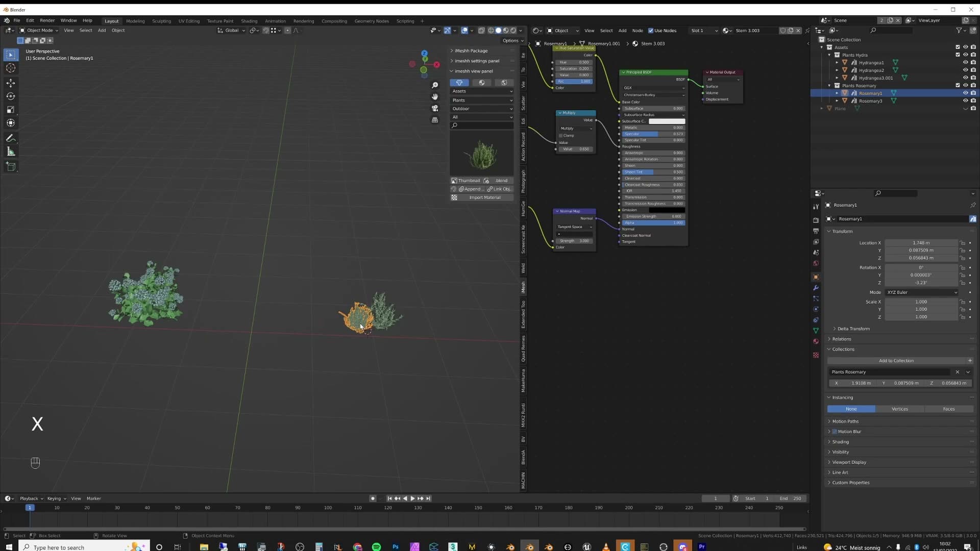The height and width of the screenshot is (551, 980).
Task: Expand Hydrangea2 tree item in outliner
Action: tap(837, 70)
